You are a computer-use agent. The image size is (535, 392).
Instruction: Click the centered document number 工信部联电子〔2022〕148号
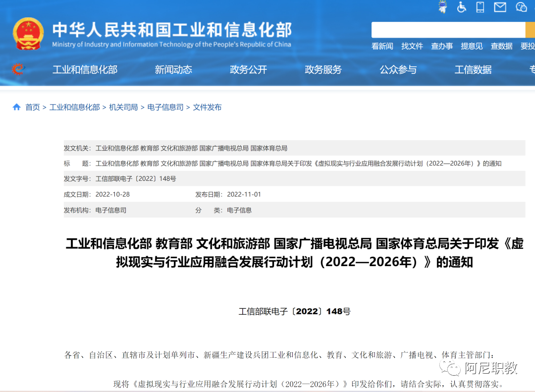click(x=294, y=311)
